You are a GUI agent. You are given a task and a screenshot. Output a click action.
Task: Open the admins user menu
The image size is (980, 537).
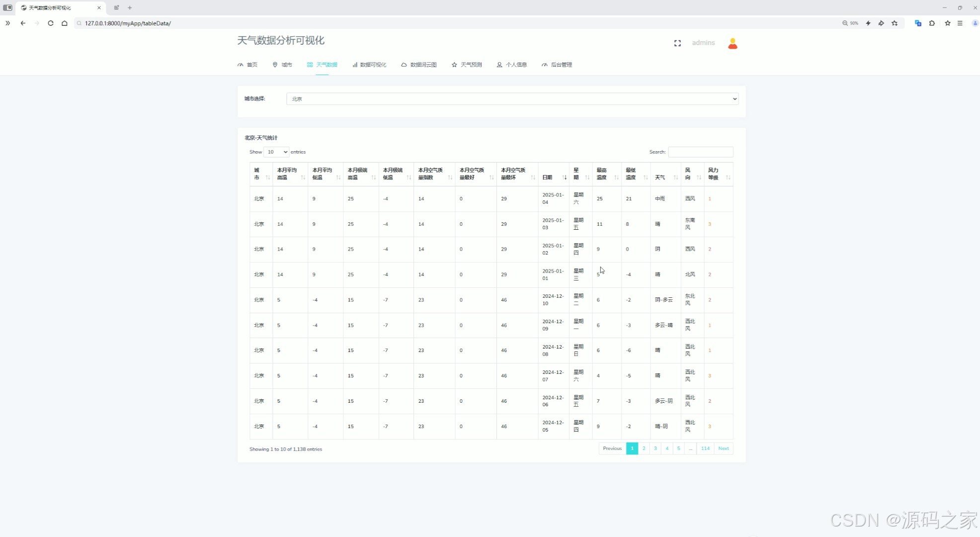(703, 43)
